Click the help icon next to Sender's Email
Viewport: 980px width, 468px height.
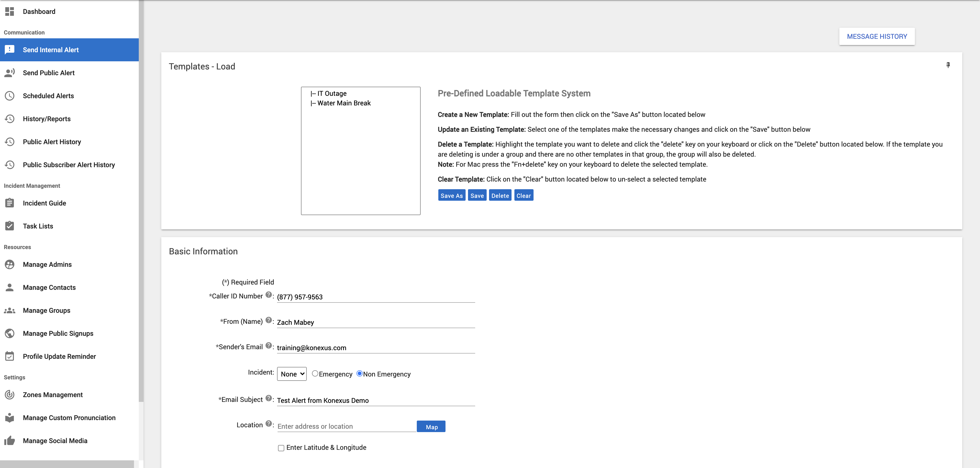tap(269, 345)
